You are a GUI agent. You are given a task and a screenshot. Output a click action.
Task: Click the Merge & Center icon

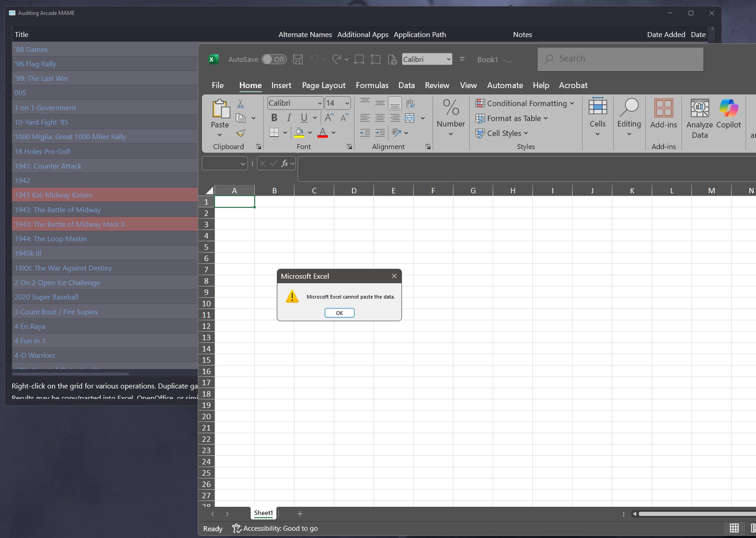click(410, 118)
